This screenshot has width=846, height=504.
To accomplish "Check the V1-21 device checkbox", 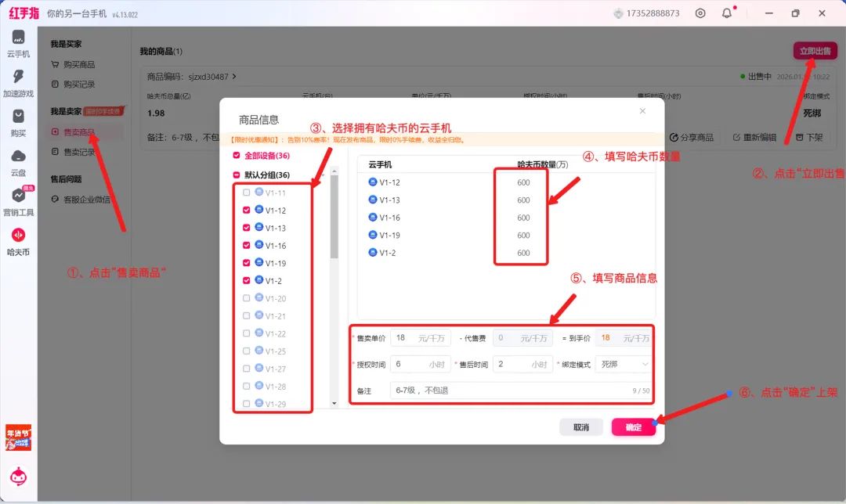I will (247, 316).
